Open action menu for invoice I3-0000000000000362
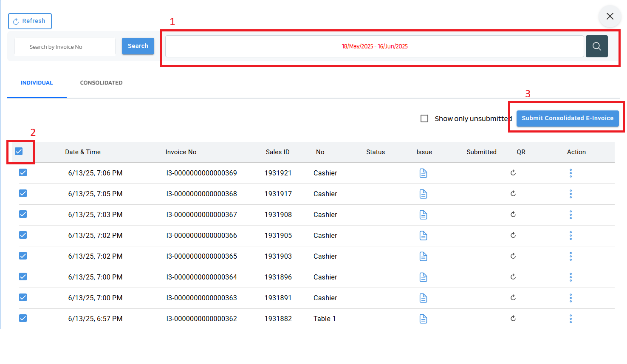 coord(571,319)
